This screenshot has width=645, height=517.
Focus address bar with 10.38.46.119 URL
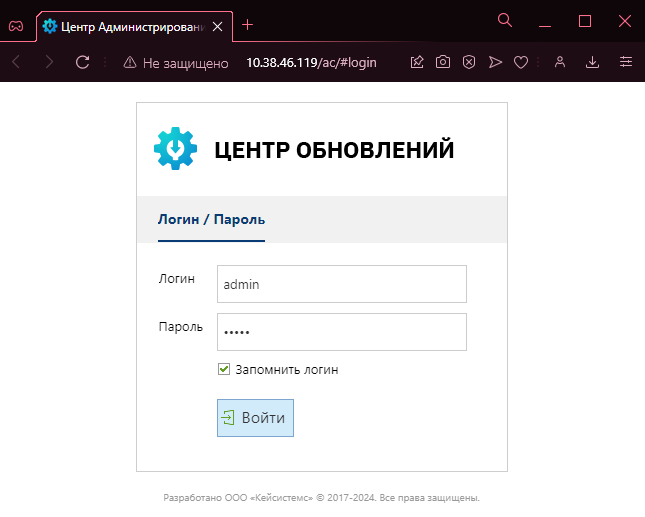(311, 63)
